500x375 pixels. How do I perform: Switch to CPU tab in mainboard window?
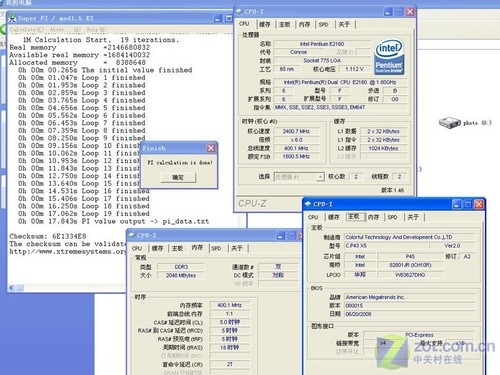point(313,217)
